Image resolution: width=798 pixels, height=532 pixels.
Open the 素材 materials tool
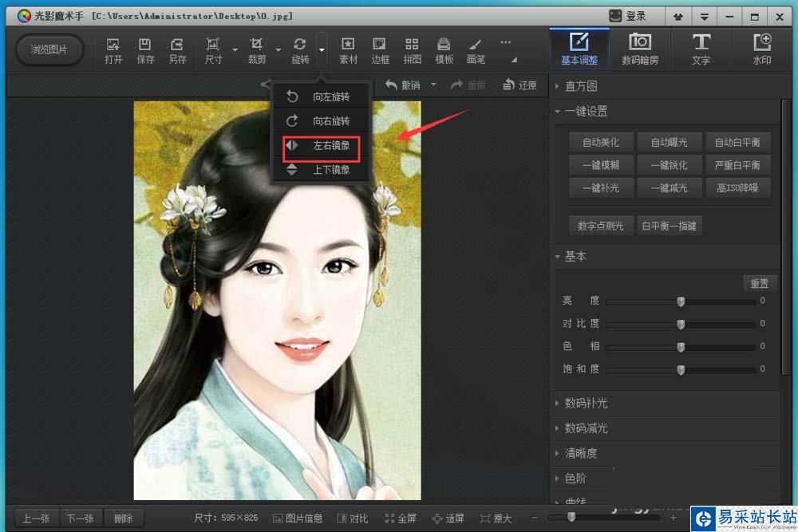point(348,50)
